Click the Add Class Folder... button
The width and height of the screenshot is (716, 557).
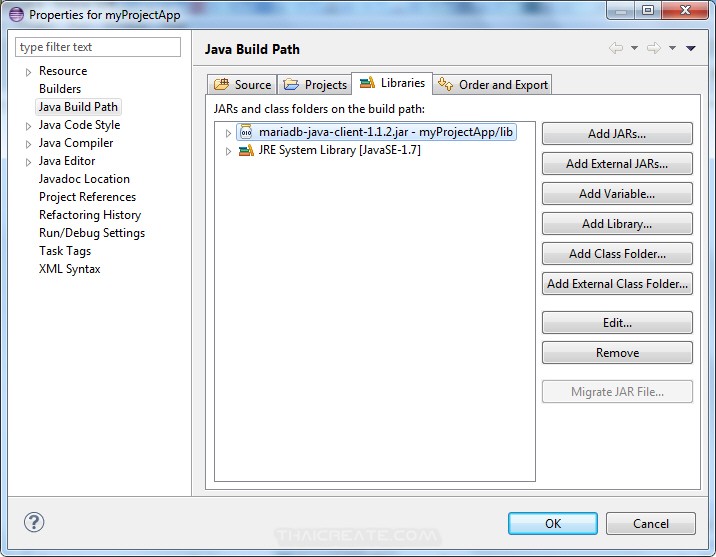617,254
